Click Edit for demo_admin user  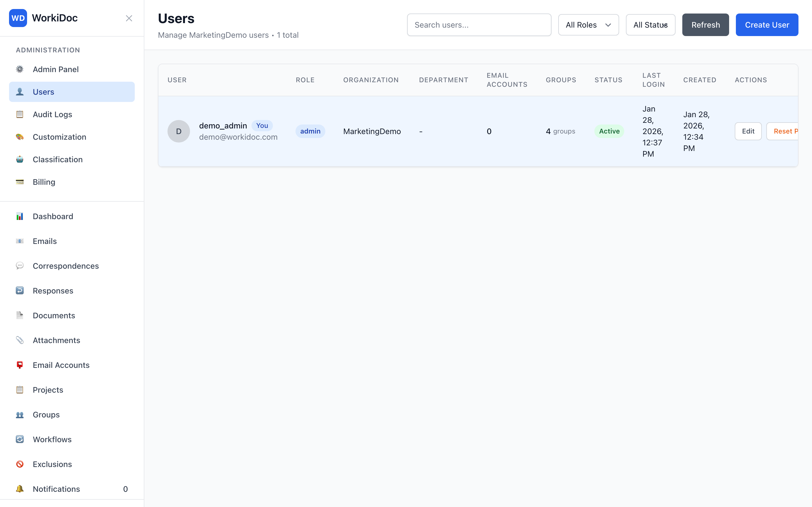748,131
